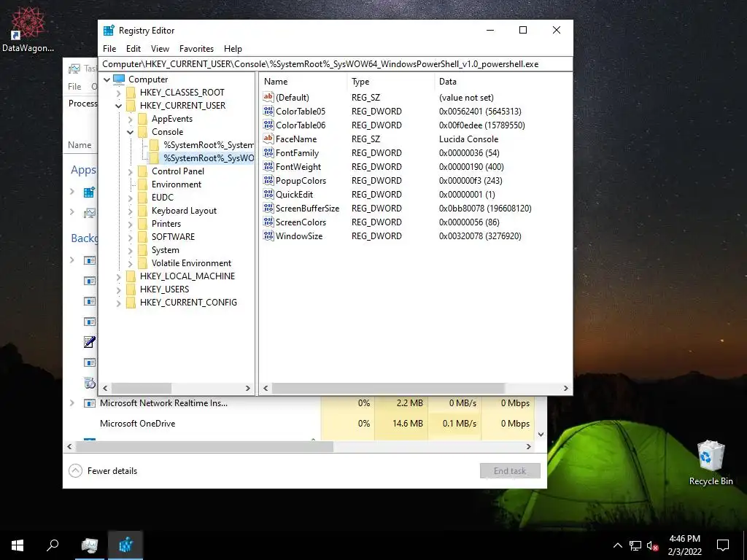The height and width of the screenshot is (560, 747).
Task: Click the Console folder icon
Action: 142,132
